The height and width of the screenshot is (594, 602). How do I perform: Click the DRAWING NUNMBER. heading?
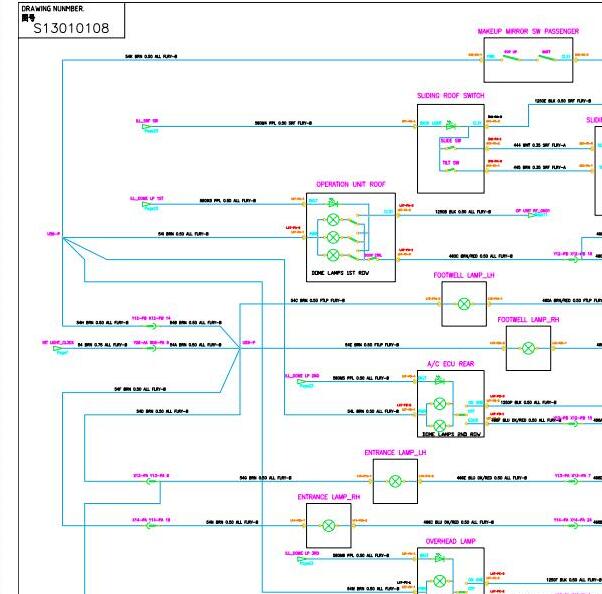pyautogui.click(x=53, y=8)
